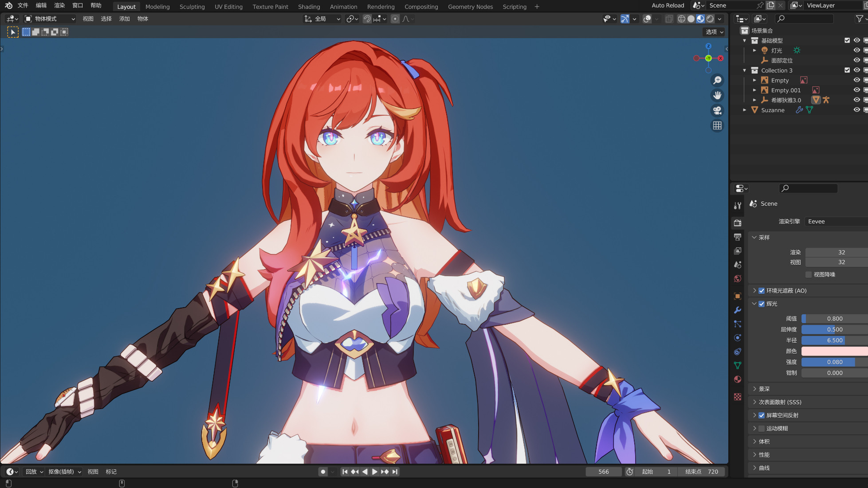868x488 pixels.
Task: Uncheck the 环境光遮蔽 (AO) checkbox
Action: click(x=762, y=291)
